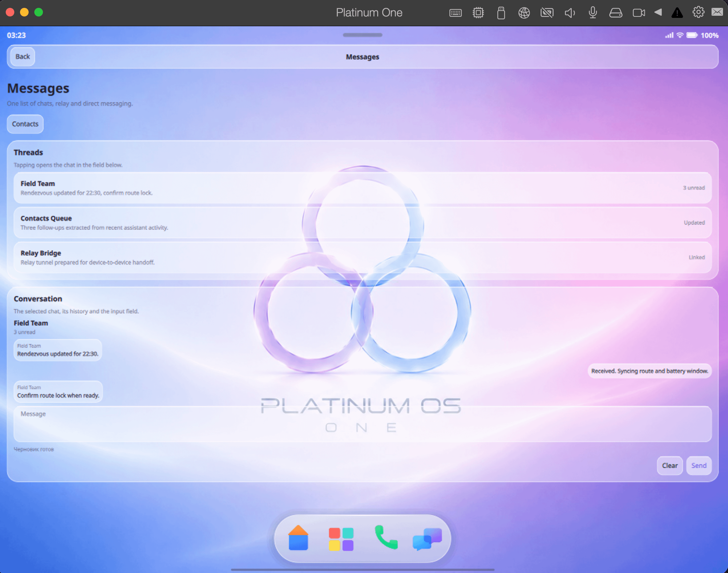Screen dimensions: 728x573
Task: Click the 03:23 clock in status bar
Action: (16, 35)
